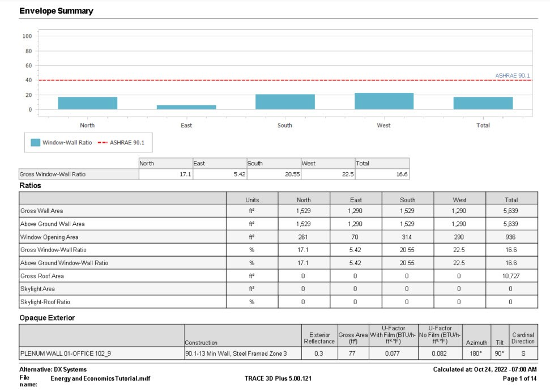Click the Exterior Reflectance column header
The height and width of the screenshot is (392, 550).
pos(319,338)
